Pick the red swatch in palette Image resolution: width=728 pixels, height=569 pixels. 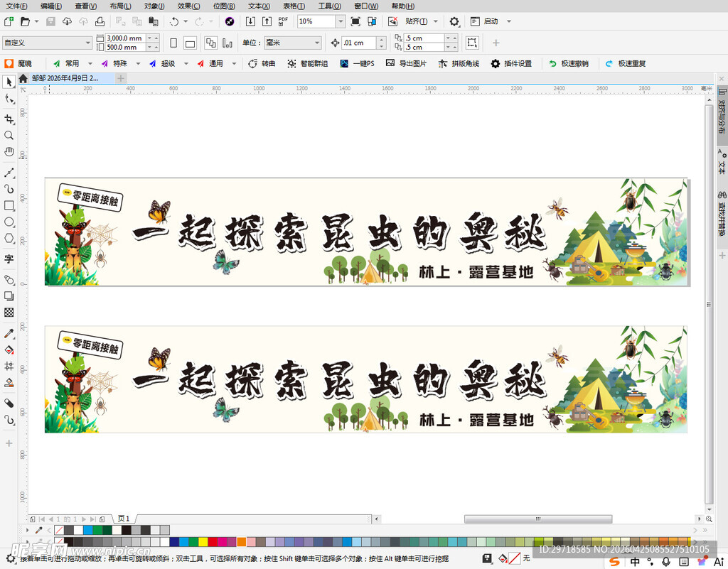pyautogui.click(x=213, y=542)
